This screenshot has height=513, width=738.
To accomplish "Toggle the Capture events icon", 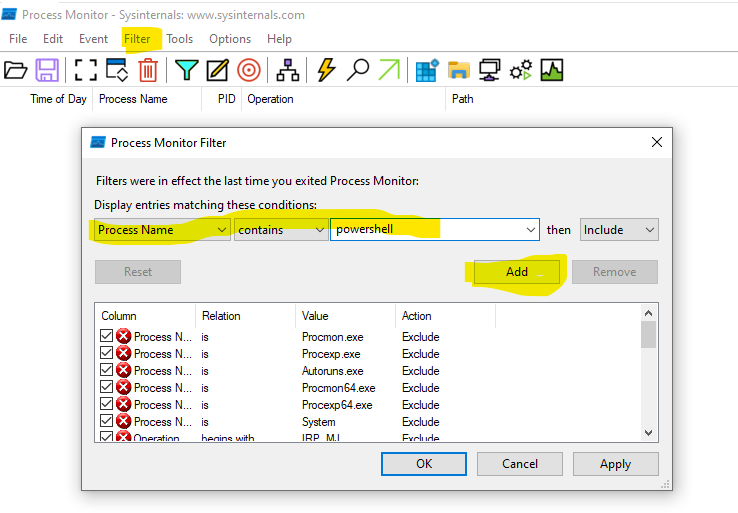I will click(86, 71).
